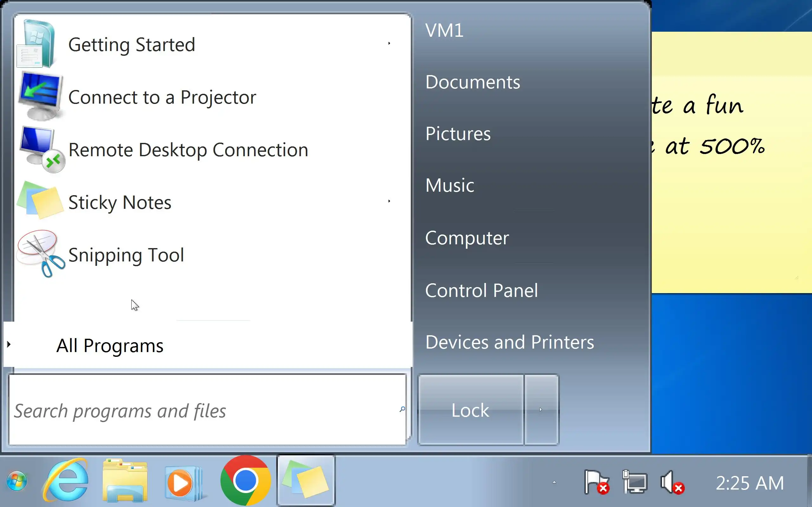The height and width of the screenshot is (507, 812).
Task: Open All Programs list
Action: coord(110,345)
